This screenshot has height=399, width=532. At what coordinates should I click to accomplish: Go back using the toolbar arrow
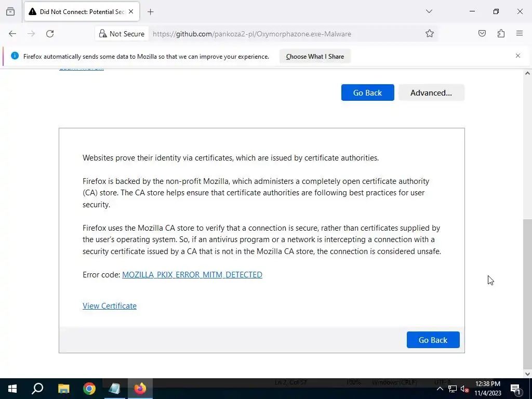[x=12, y=34]
